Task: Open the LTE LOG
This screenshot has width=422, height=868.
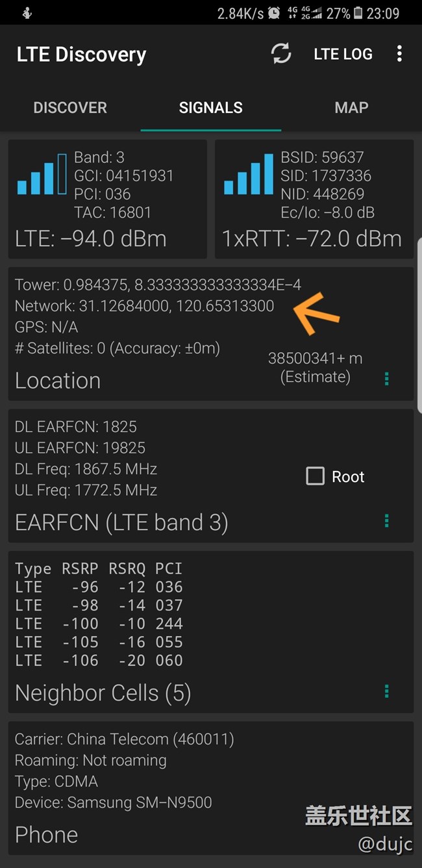Action: tap(343, 55)
